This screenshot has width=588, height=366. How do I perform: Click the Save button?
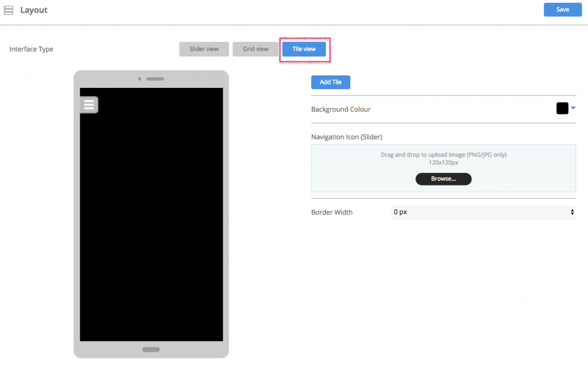[x=562, y=9]
